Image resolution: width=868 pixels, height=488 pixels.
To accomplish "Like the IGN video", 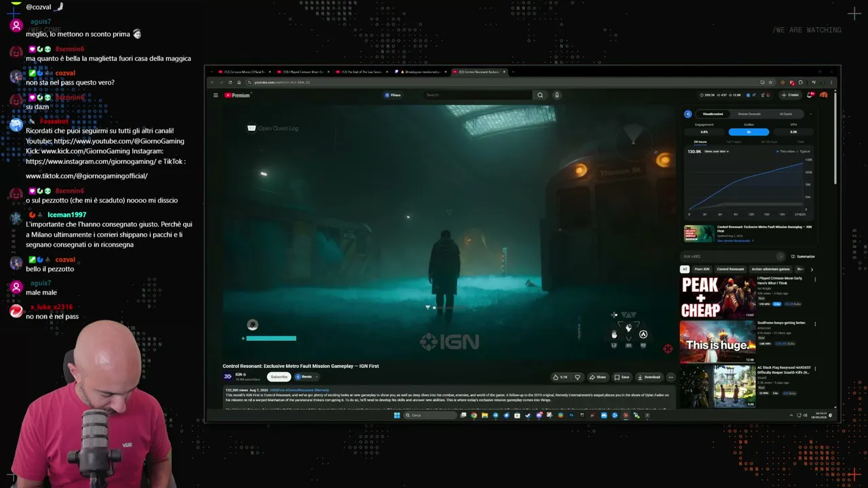I will click(561, 377).
